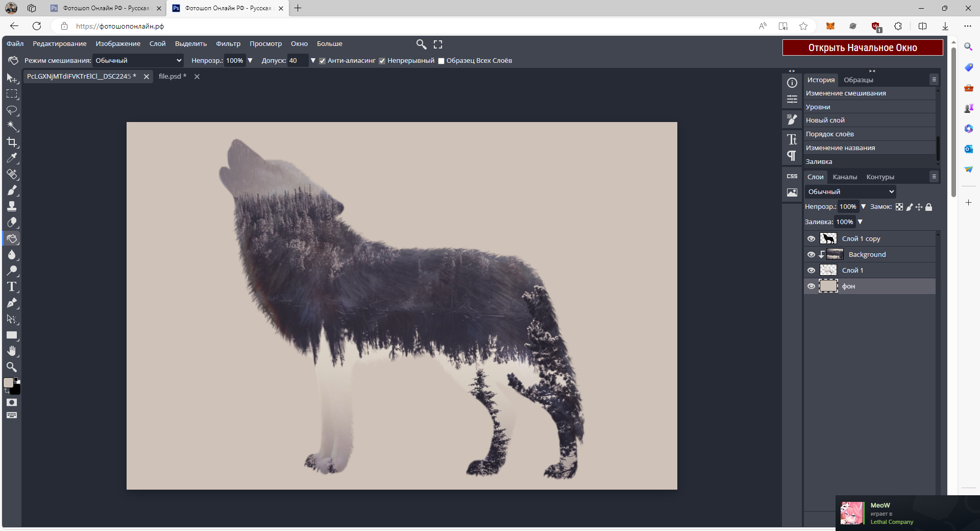Select the Crop tool

point(12,142)
